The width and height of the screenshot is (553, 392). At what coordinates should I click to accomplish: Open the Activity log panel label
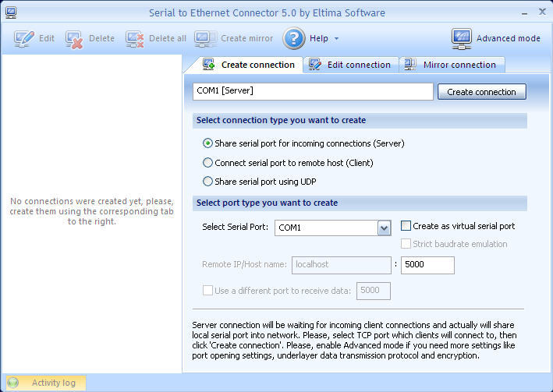coord(54,383)
